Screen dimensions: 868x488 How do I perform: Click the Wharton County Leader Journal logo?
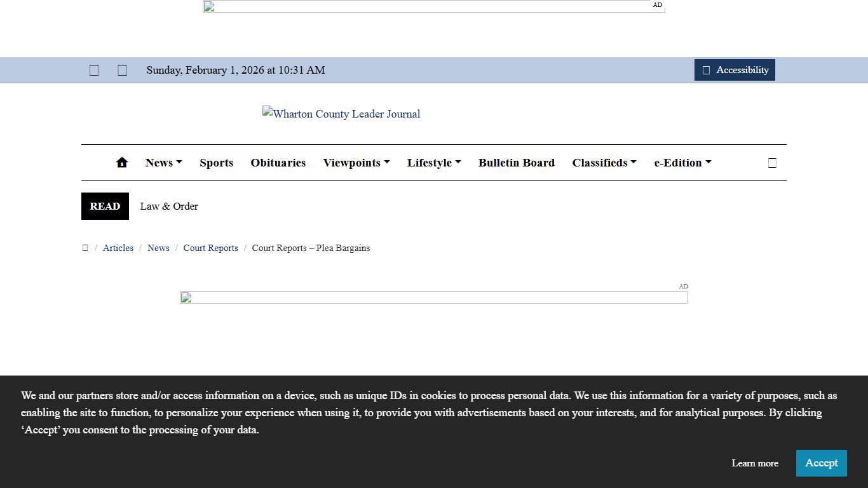click(341, 114)
